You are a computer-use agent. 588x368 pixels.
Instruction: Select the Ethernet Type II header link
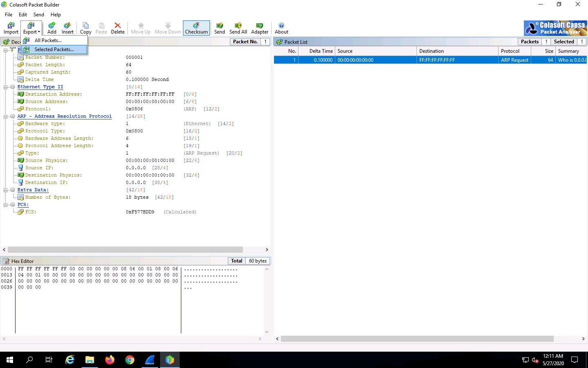(x=40, y=87)
